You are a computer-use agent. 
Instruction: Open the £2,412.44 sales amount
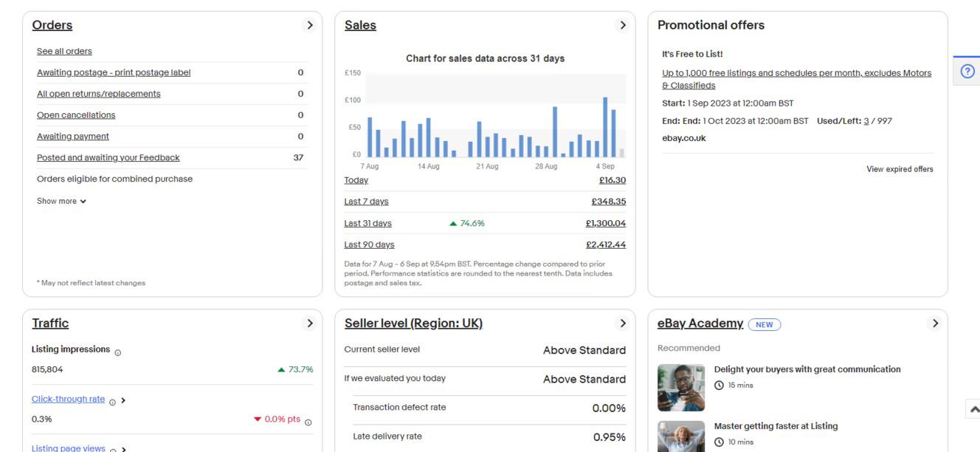point(606,244)
